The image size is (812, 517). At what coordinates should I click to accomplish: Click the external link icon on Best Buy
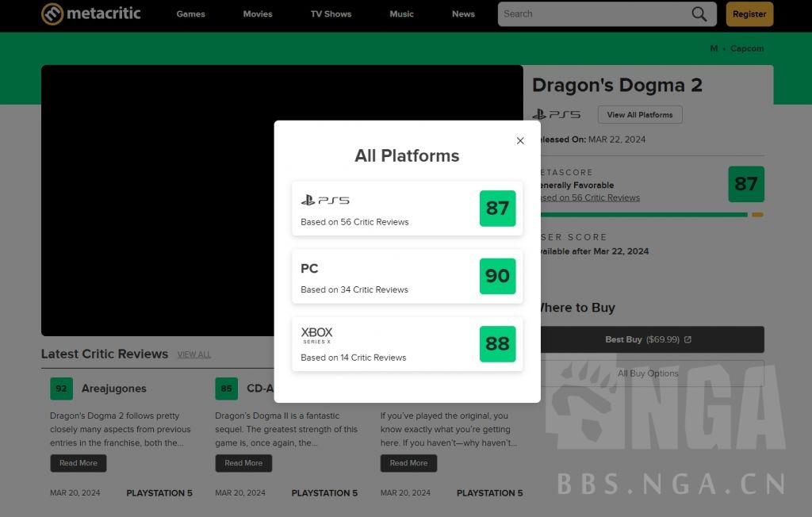(x=688, y=339)
